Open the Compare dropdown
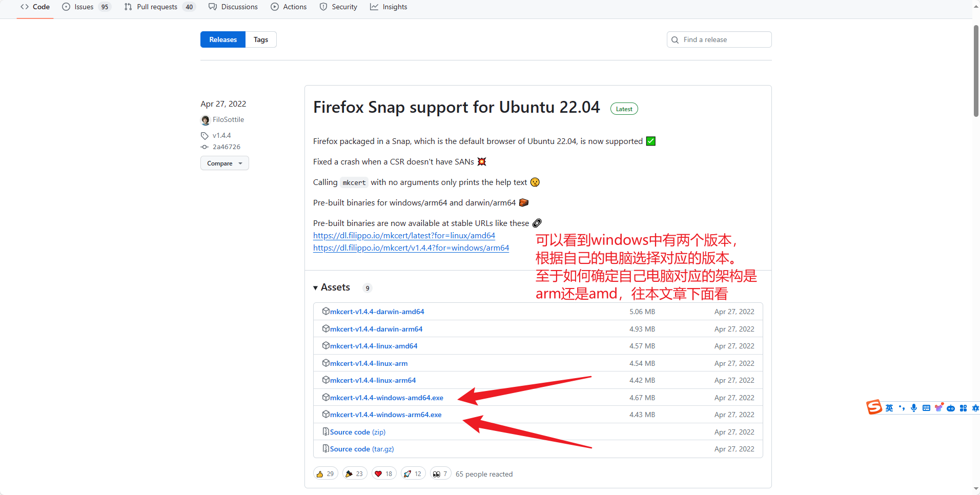The width and height of the screenshot is (980, 495). tap(224, 163)
